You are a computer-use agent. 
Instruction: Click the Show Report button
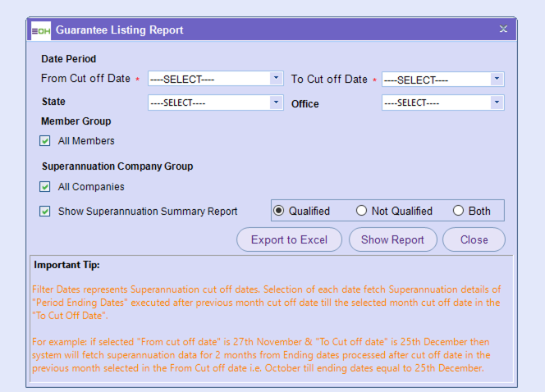tap(392, 239)
